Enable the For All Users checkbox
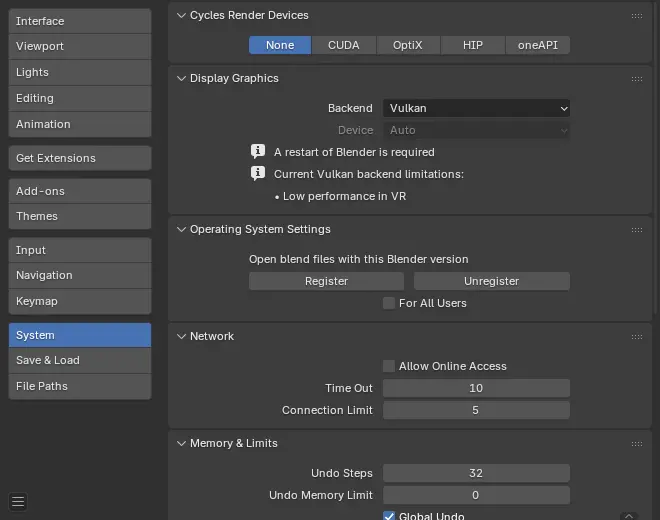This screenshot has width=660, height=520. pyautogui.click(x=389, y=303)
